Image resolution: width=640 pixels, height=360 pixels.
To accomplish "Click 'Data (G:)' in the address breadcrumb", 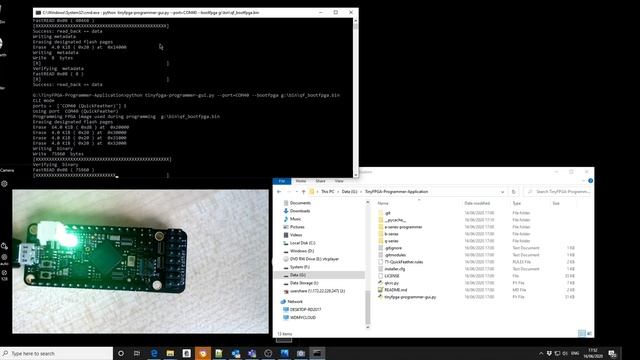I will tap(349, 191).
